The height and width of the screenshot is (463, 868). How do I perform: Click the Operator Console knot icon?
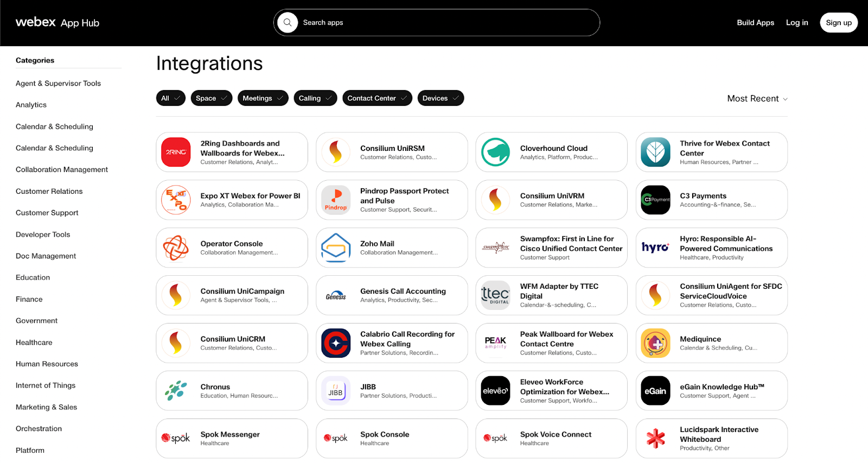coord(176,248)
